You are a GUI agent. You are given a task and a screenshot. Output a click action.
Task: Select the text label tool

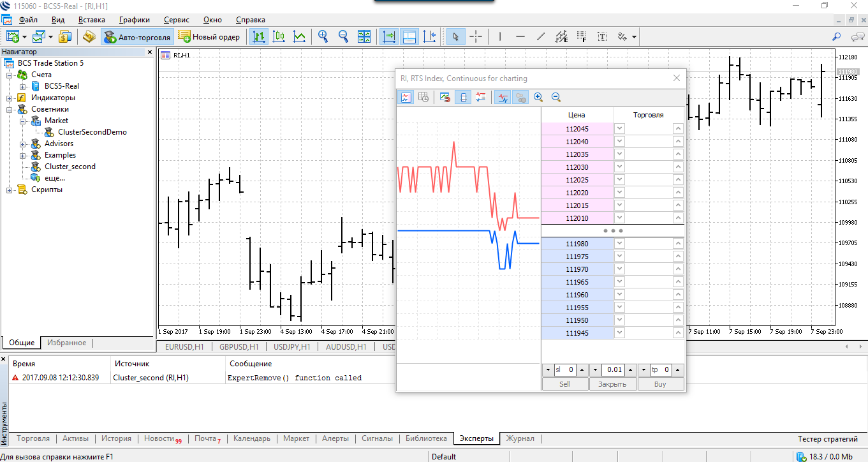(602, 36)
